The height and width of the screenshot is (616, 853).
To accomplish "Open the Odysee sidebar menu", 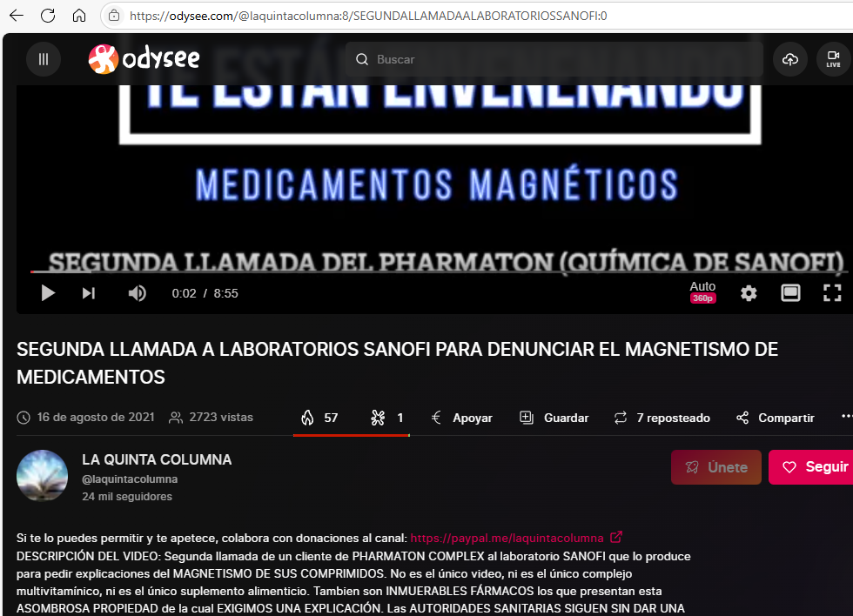I will pyautogui.click(x=44, y=59).
